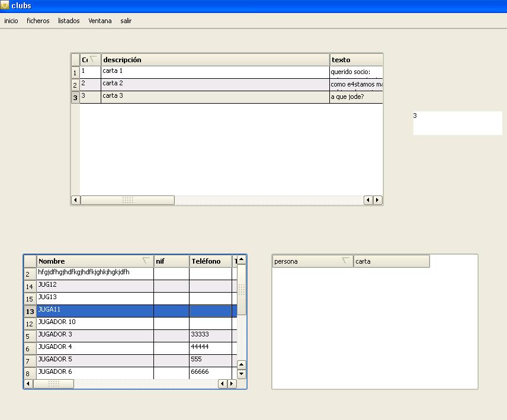Click players table scroll-down arrow
Viewport: 507px width, 420px height.
tap(242, 374)
